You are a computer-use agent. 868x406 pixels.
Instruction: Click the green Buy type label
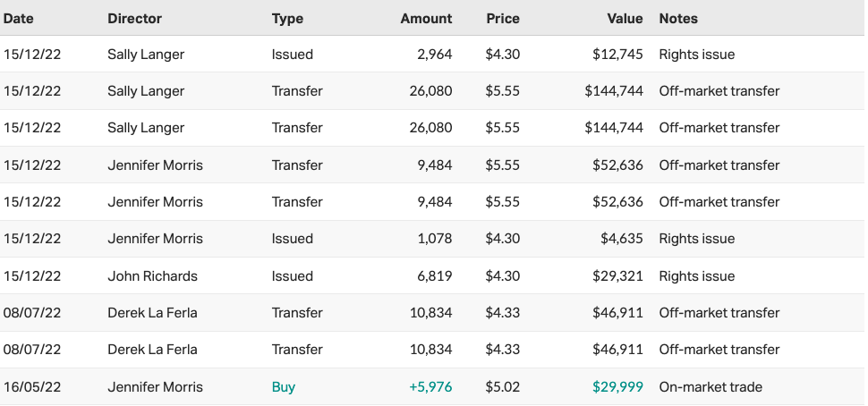(284, 387)
